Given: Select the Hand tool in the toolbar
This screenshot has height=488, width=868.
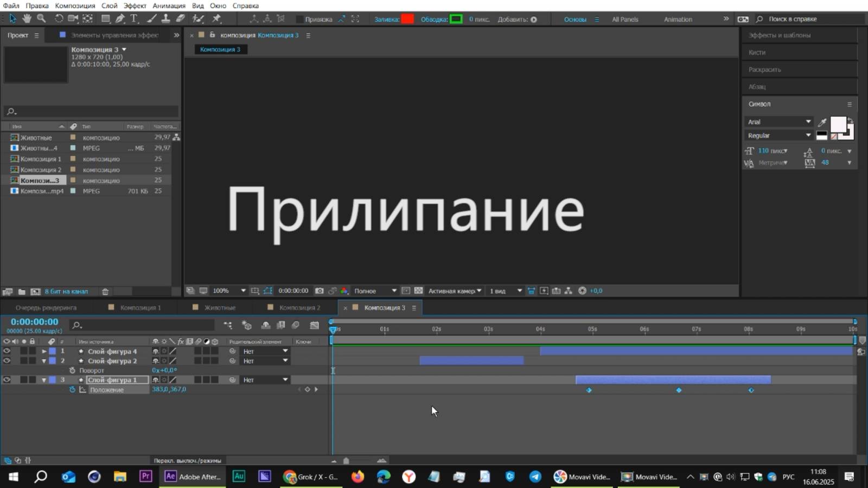Looking at the screenshot, I should pos(26,18).
